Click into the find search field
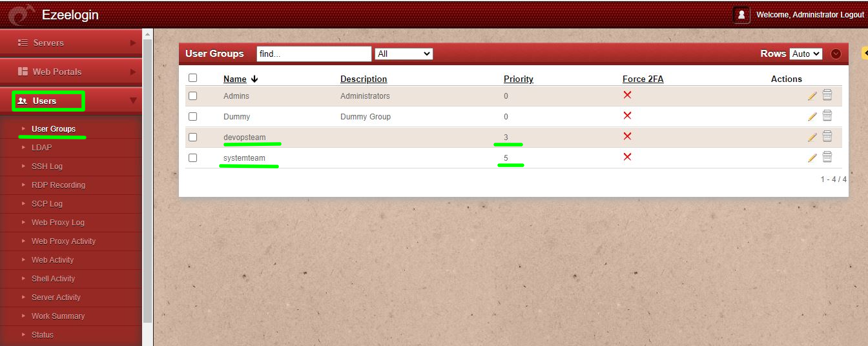Viewport: 868px width, 346px height. [x=314, y=54]
